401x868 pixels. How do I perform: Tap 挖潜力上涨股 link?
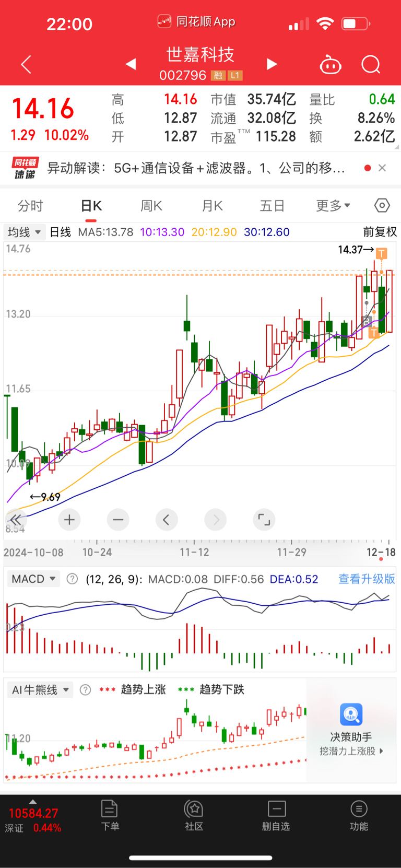point(351,751)
